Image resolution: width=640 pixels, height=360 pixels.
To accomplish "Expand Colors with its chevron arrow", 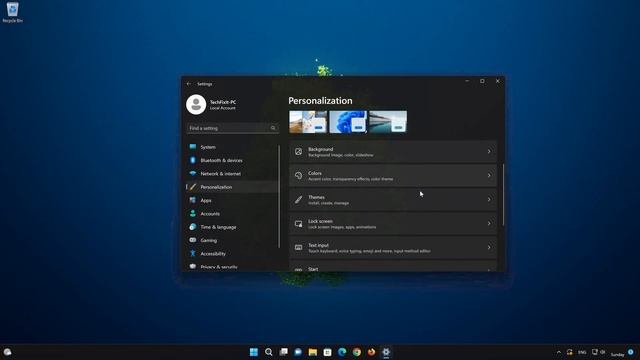I will click(489, 176).
